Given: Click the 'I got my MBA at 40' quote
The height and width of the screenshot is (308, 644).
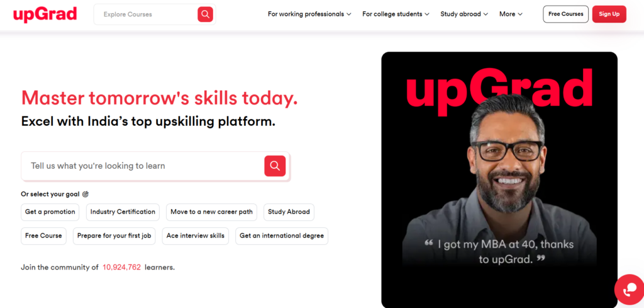Looking at the screenshot, I should tap(499, 251).
